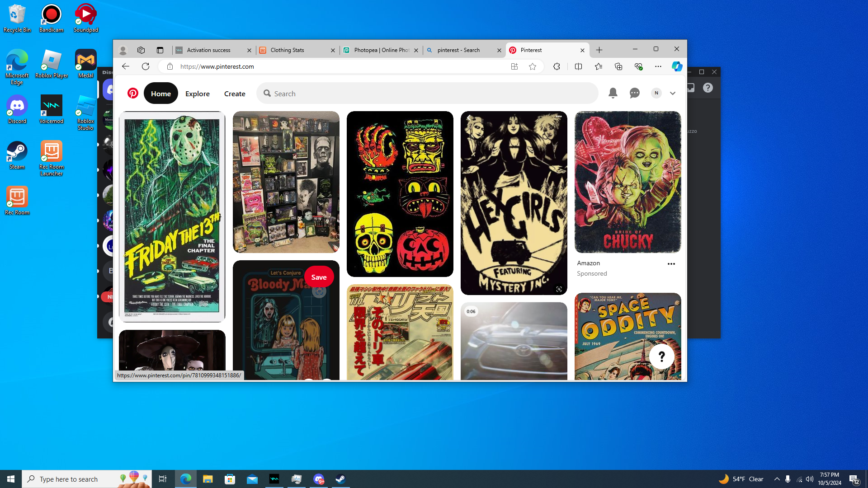Image resolution: width=868 pixels, height=488 pixels.
Task: Open Pinterest messages chat icon
Action: (x=634, y=93)
